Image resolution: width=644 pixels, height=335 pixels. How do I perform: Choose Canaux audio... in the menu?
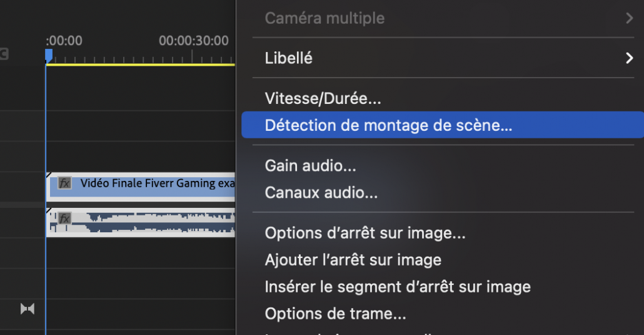point(321,192)
